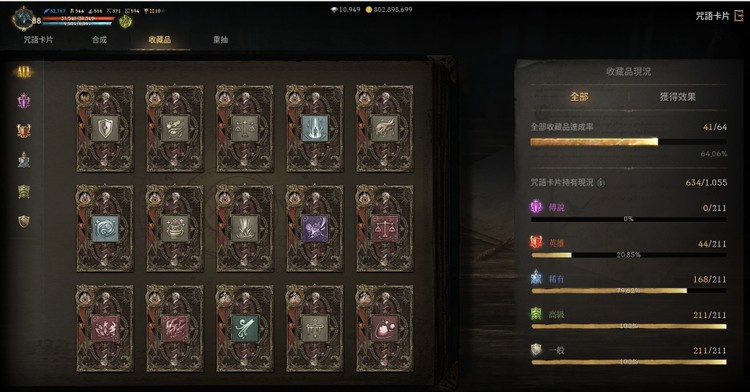The height and width of the screenshot is (392, 750).
Task: Filter by blue rare grade icon
Action: [24, 160]
